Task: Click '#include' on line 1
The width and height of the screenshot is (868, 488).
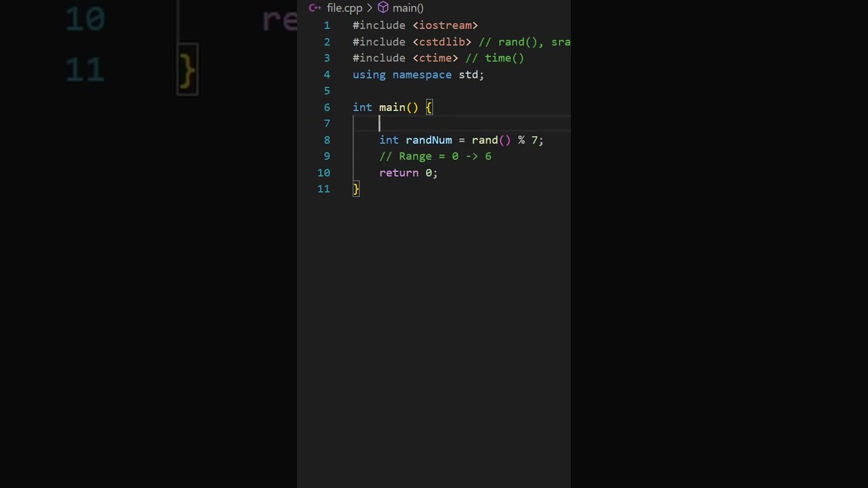Action: pos(379,26)
